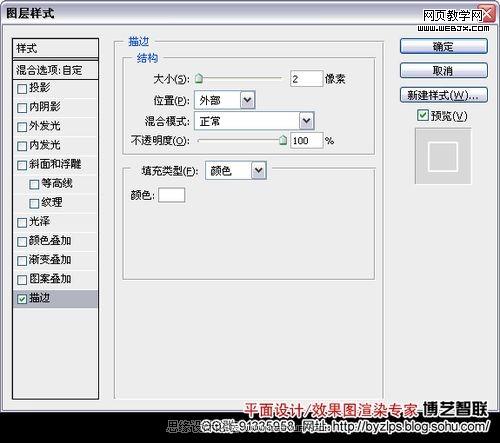Check the 斜面和浮雕 bevel checkbox

[x=22, y=165]
